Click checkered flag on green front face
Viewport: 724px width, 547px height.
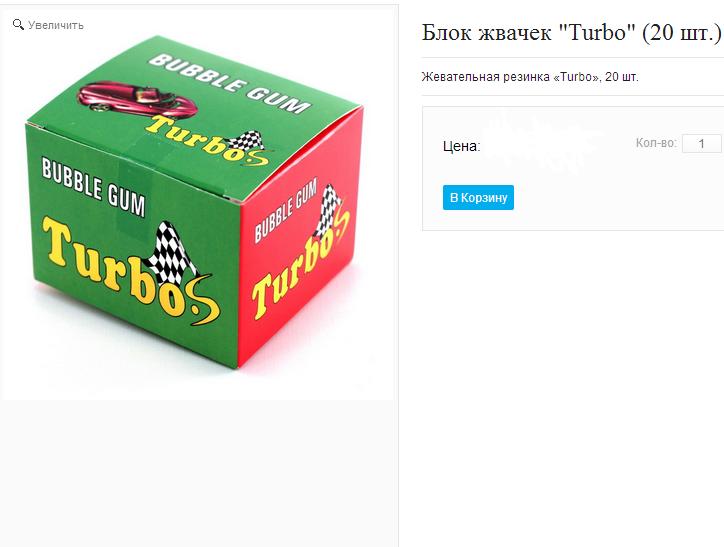170,252
